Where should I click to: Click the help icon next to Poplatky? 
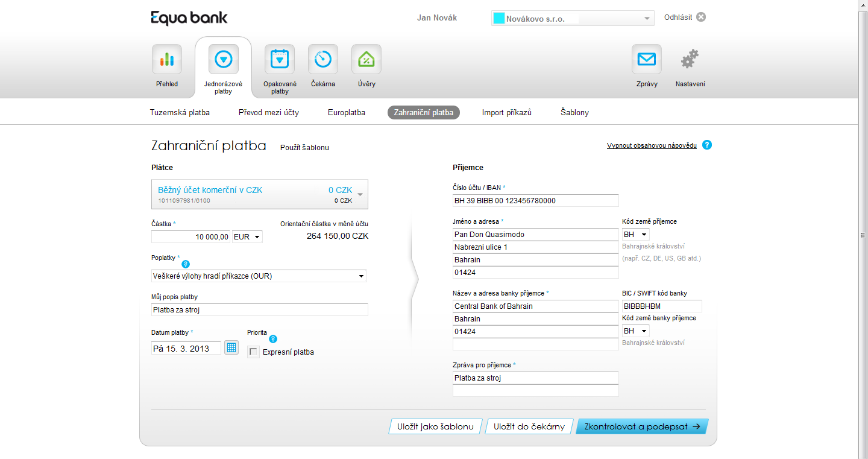pos(186,264)
